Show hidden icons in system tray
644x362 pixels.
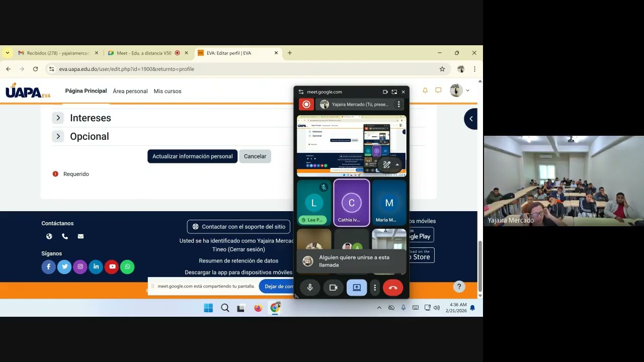pos(379,308)
